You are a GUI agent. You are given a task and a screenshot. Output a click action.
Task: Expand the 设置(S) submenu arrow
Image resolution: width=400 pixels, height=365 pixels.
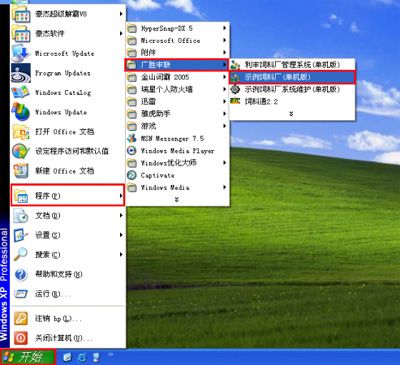coord(121,235)
